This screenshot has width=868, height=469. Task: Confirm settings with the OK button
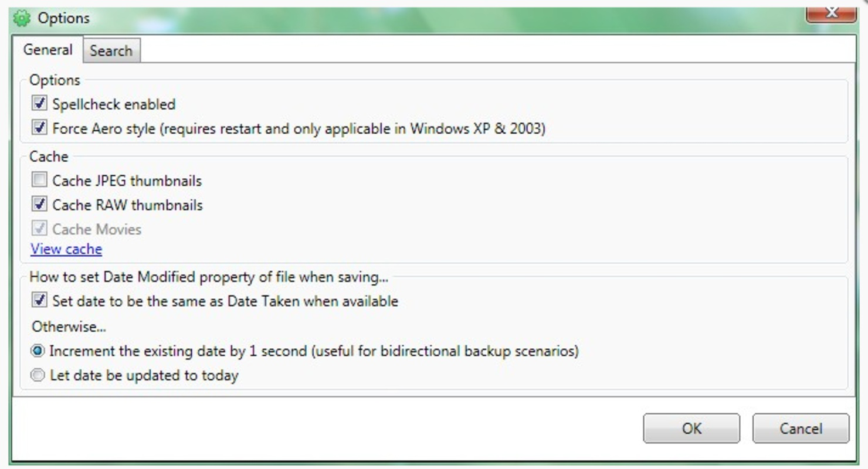click(691, 428)
